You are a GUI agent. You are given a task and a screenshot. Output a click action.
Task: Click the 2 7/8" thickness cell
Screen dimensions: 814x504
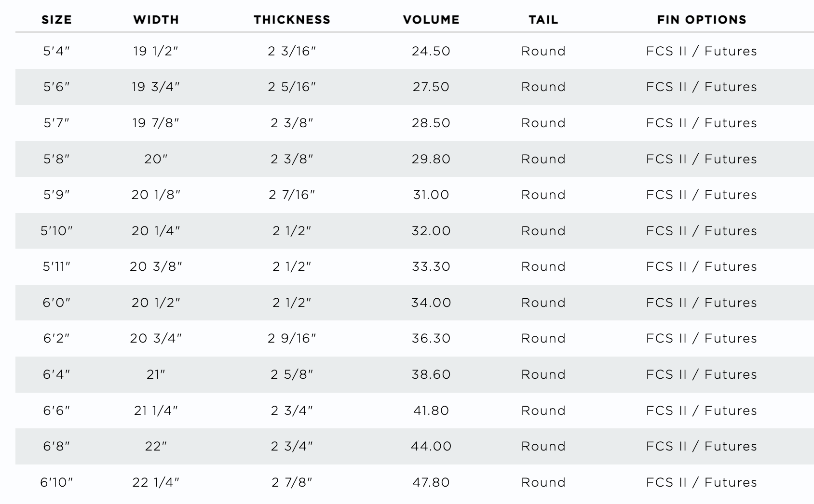[292, 482]
